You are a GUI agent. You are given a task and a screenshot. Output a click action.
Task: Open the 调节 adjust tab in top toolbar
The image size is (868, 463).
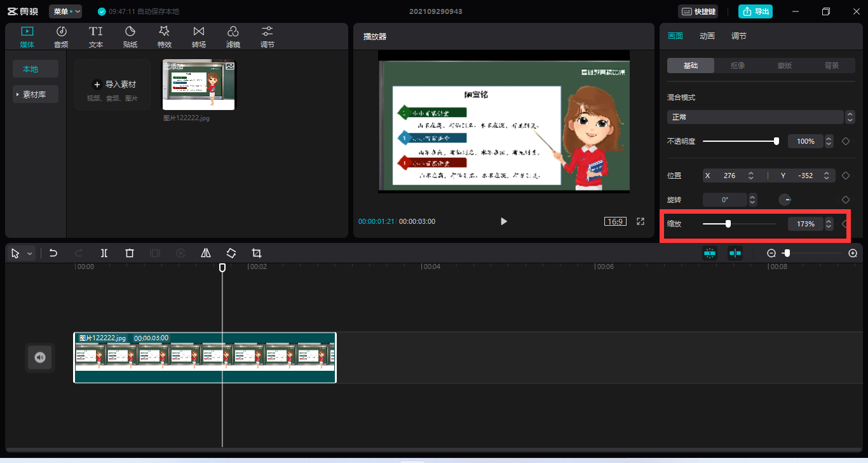268,37
